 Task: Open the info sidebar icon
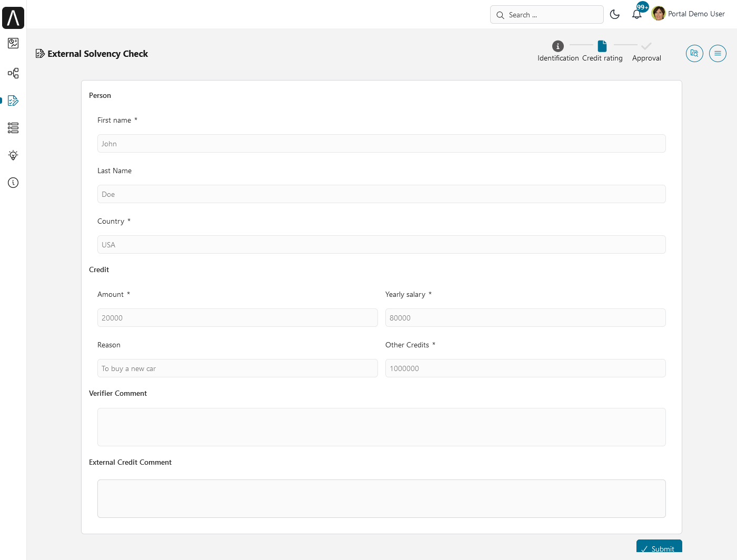click(x=13, y=183)
